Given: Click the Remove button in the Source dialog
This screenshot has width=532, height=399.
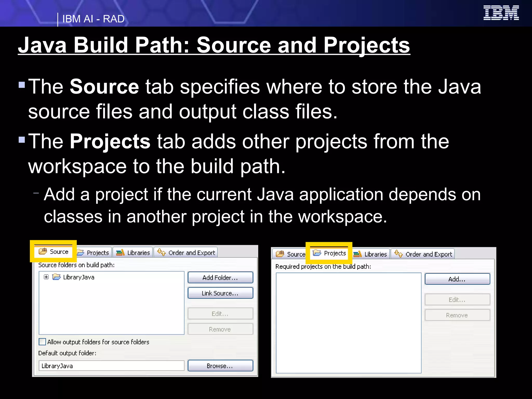Looking at the screenshot, I should [x=220, y=329].
